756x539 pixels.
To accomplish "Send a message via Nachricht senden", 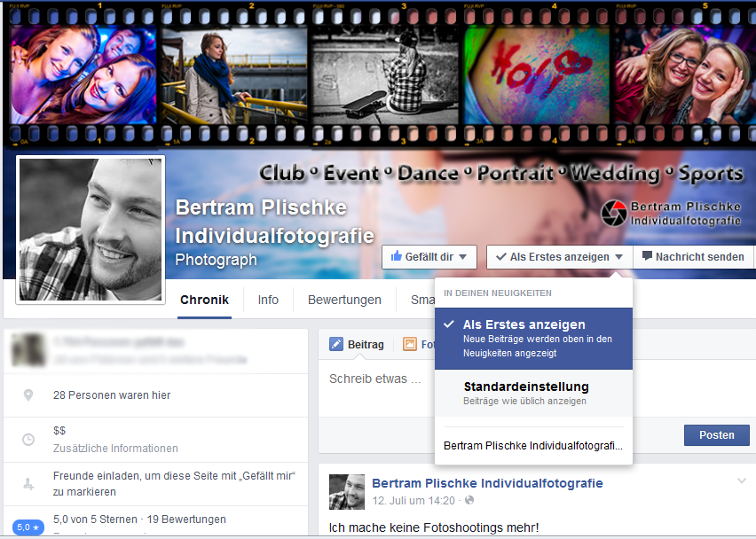I will point(693,257).
